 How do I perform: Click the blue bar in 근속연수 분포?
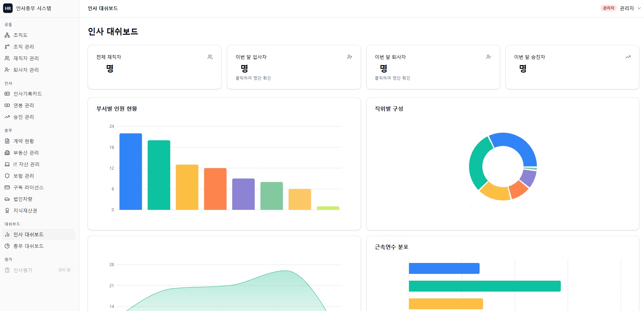(444, 268)
